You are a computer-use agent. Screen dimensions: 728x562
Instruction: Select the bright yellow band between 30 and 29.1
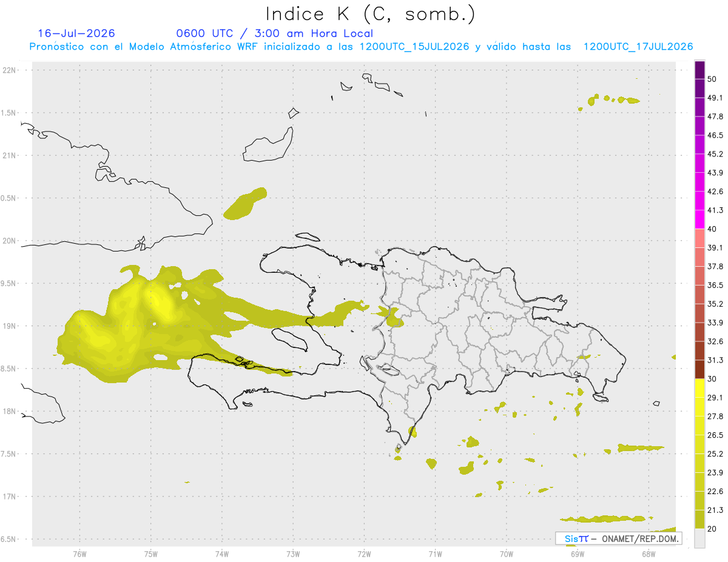coord(699,388)
